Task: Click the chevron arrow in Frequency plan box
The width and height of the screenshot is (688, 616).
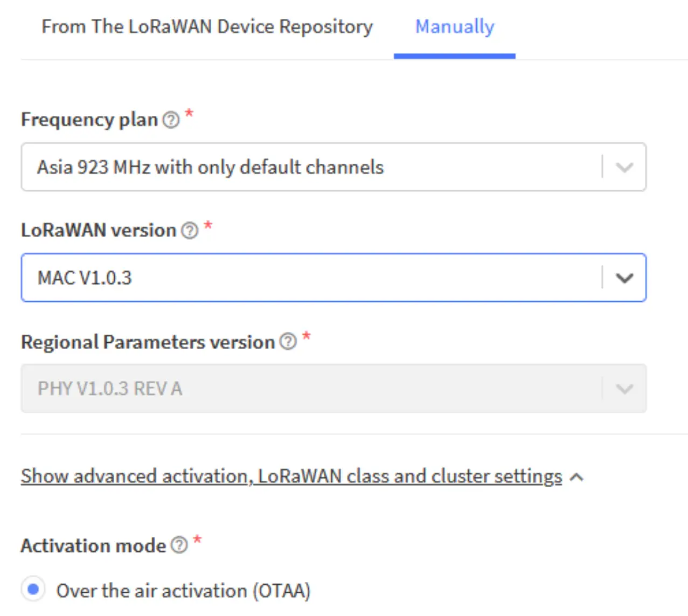Action: coord(624,168)
